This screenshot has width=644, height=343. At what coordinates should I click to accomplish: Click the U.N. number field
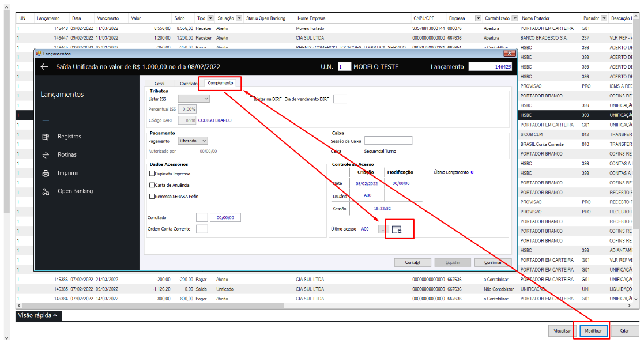pyautogui.click(x=344, y=66)
